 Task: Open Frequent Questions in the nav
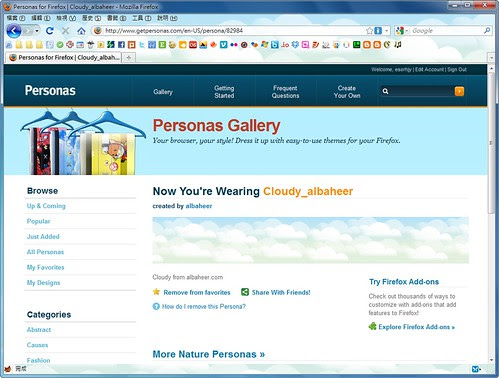click(x=285, y=92)
